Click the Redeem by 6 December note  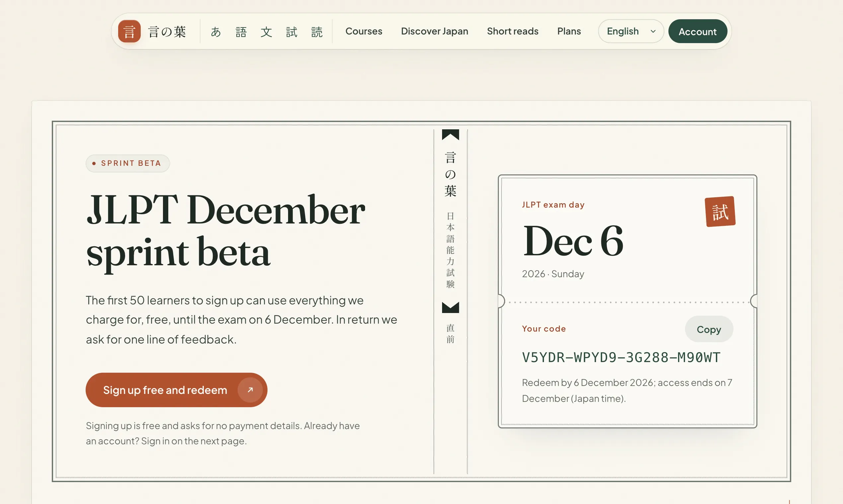click(627, 390)
